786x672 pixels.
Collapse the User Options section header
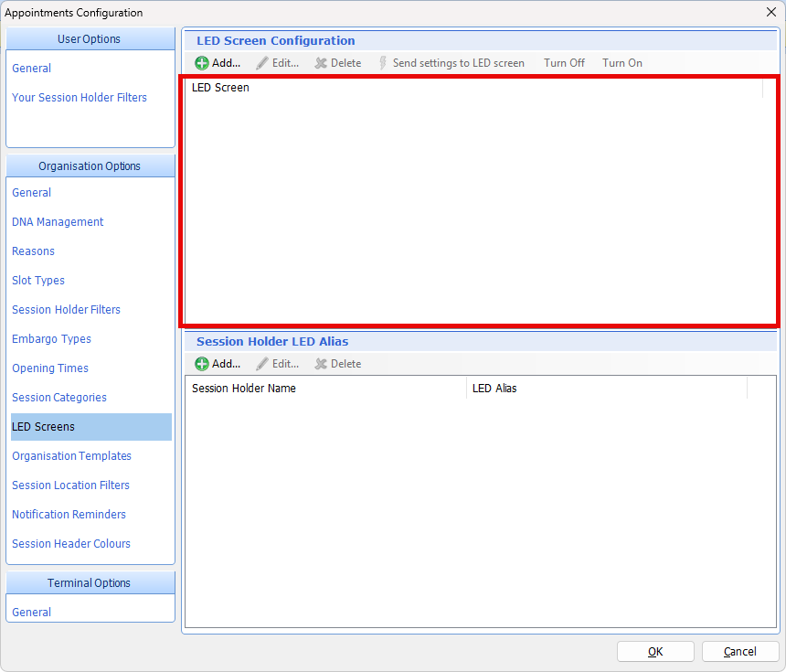[90, 39]
